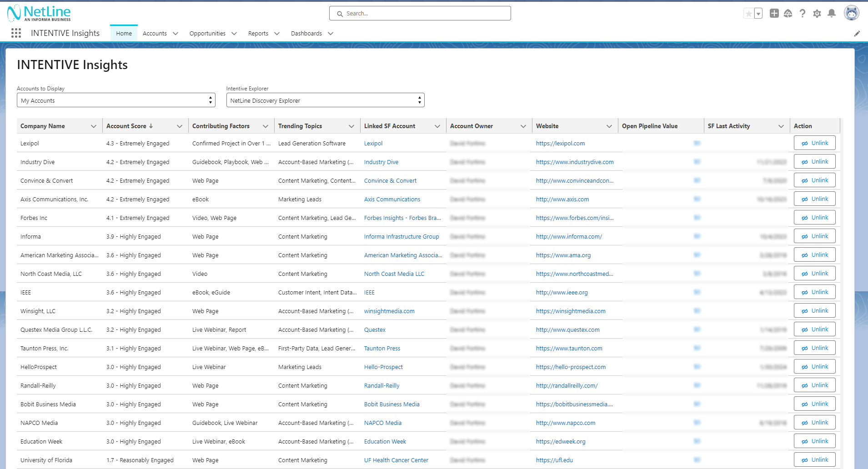Open Account Score column menu chevron
Image resolution: width=868 pixels, height=469 pixels.
pos(180,126)
